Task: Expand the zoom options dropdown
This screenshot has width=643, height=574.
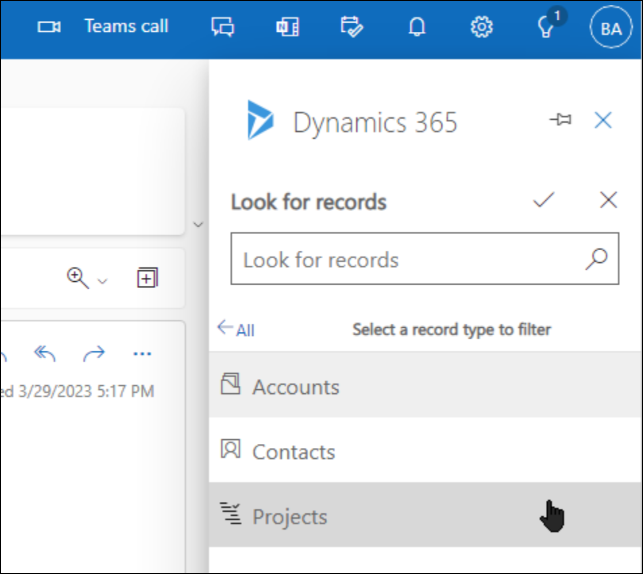Action: point(101,280)
